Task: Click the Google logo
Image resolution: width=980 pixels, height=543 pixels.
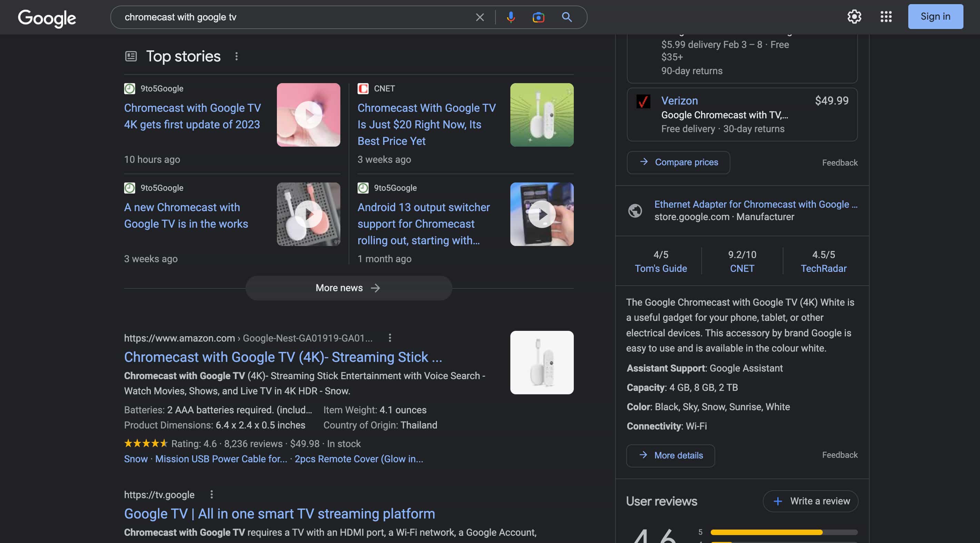Action: click(x=47, y=18)
